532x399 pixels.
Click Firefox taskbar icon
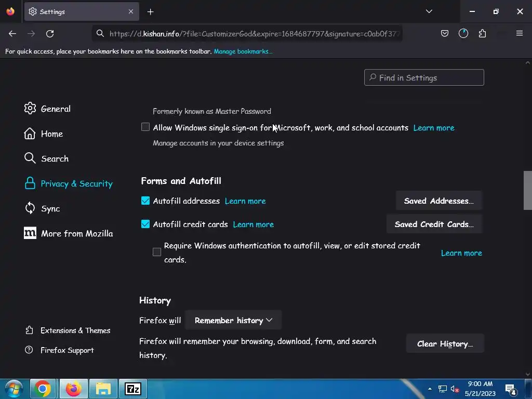tap(74, 389)
